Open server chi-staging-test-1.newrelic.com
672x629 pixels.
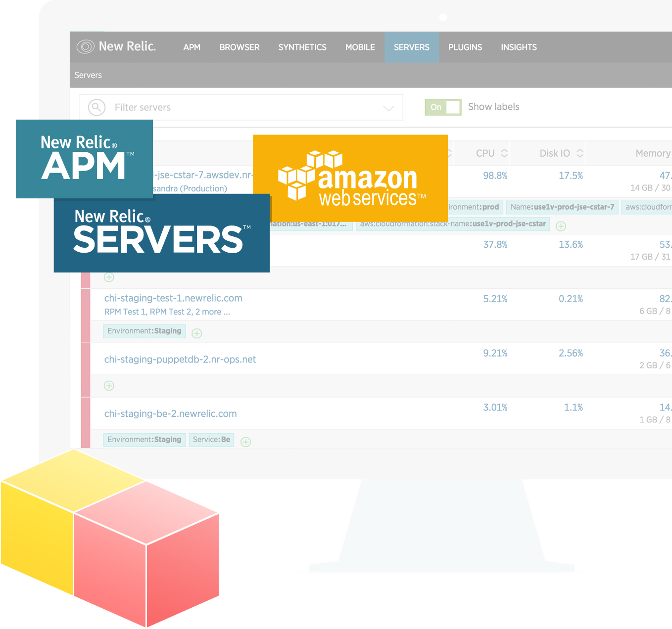(x=173, y=298)
